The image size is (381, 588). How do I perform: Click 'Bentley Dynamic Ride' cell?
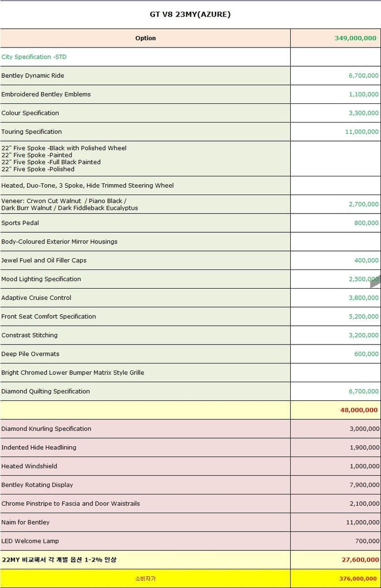coord(145,75)
